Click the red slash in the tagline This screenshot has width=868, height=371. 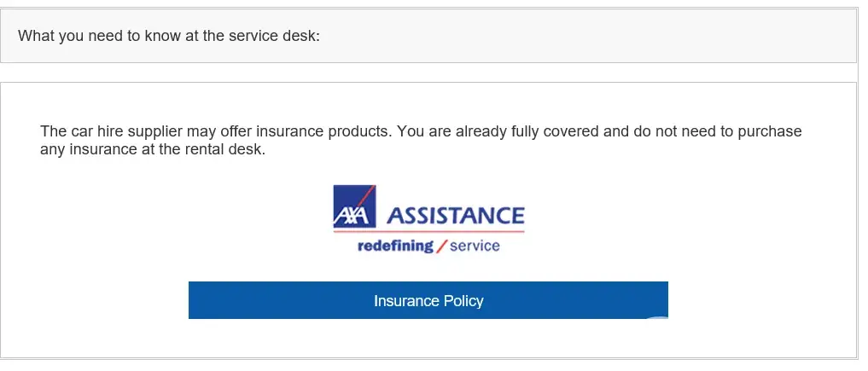(440, 246)
